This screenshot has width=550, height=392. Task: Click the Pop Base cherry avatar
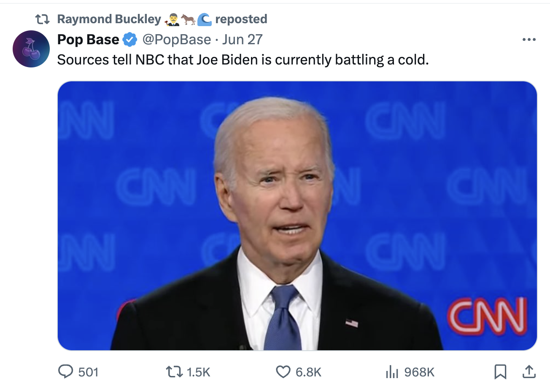(x=31, y=49)
